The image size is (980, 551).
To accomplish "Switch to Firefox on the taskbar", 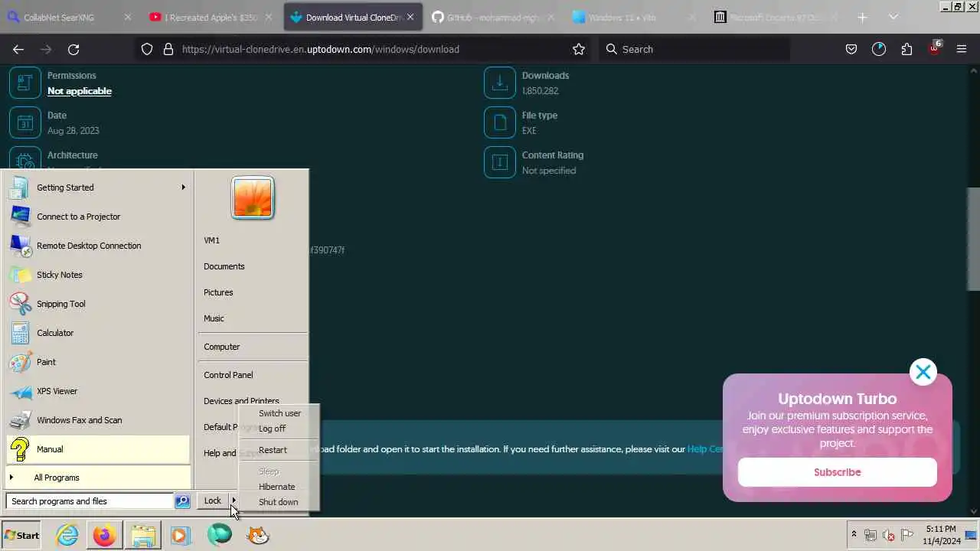I will tap(105, 535).
